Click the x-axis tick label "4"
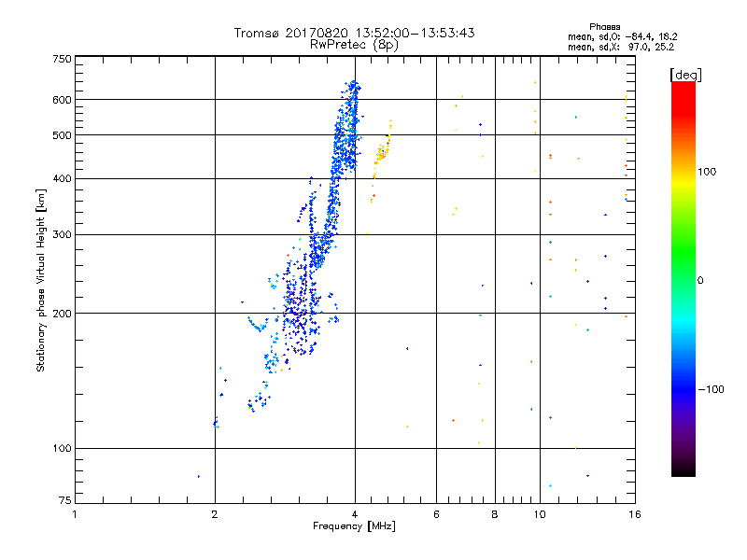747x560 pixels. 355,514
